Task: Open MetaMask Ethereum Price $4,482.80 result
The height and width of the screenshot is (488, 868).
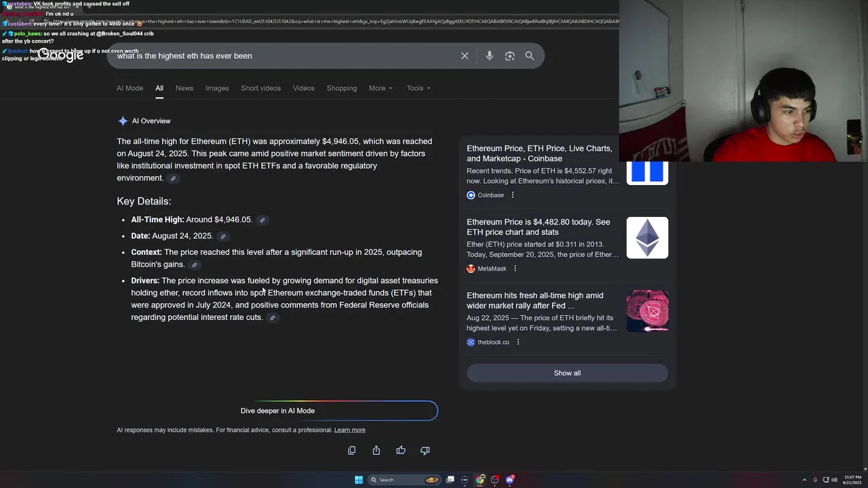Action: pos(538,227)
